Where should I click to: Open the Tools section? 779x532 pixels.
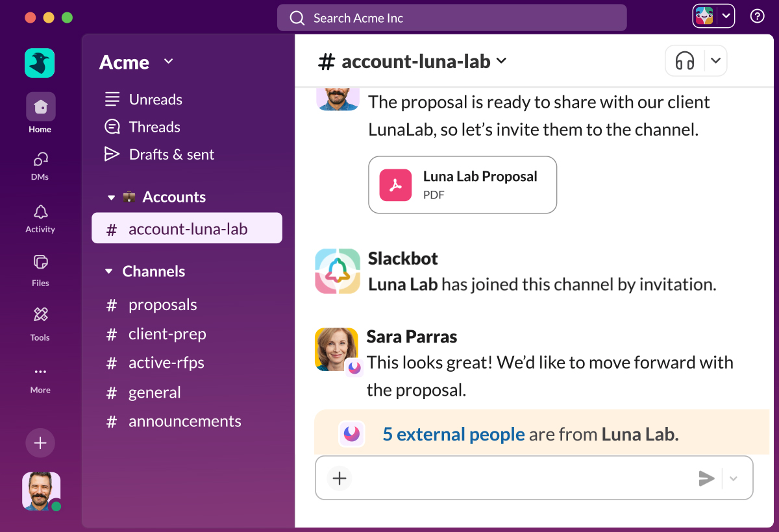[x=40, y=316]
